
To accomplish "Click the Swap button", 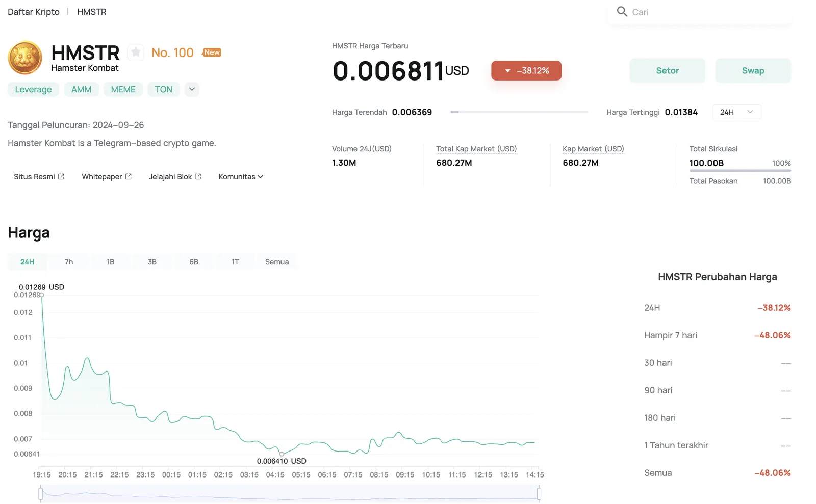I will coord(753,71).
